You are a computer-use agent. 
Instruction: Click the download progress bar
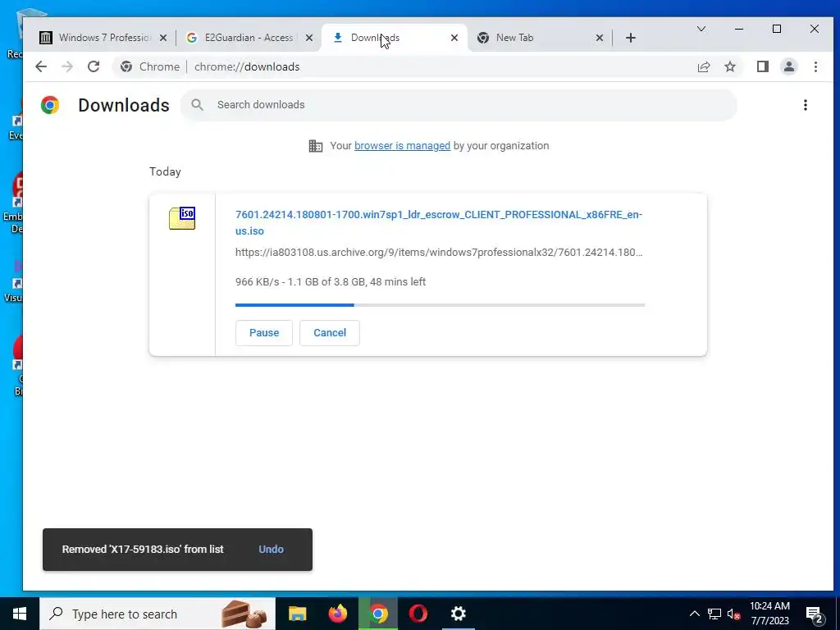coord(440,305)
